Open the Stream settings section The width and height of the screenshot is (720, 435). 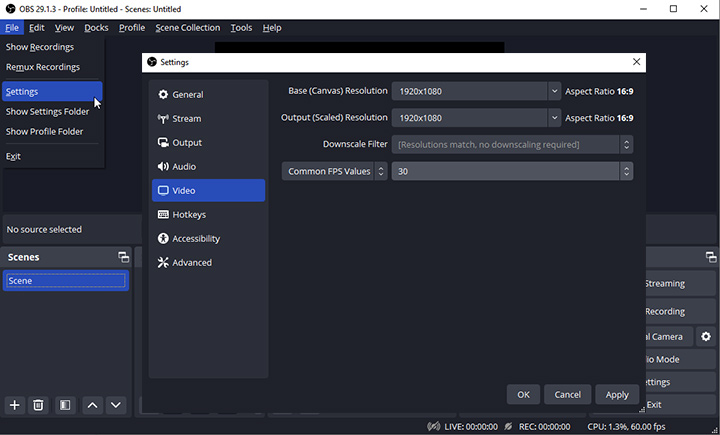pos(208,119)
